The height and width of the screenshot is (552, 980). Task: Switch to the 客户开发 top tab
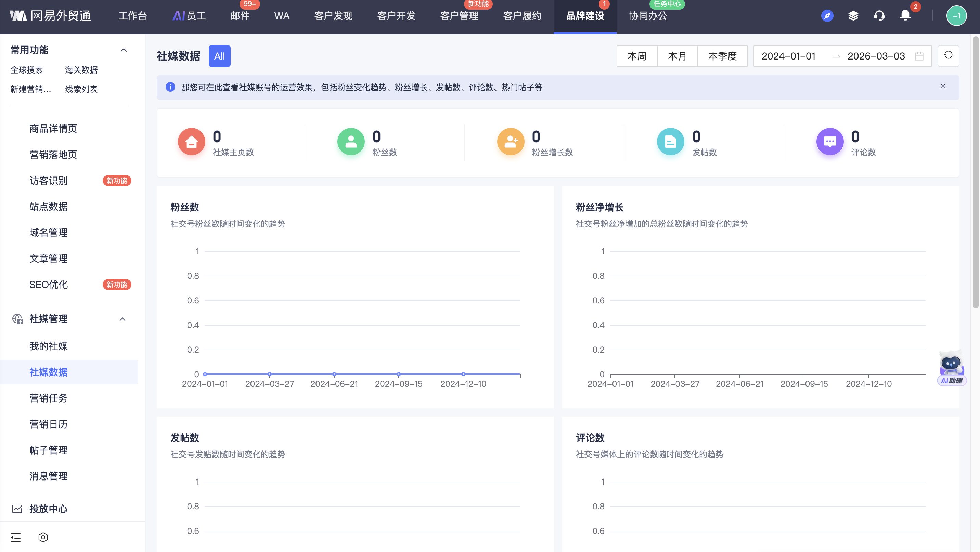click(396, 16)
